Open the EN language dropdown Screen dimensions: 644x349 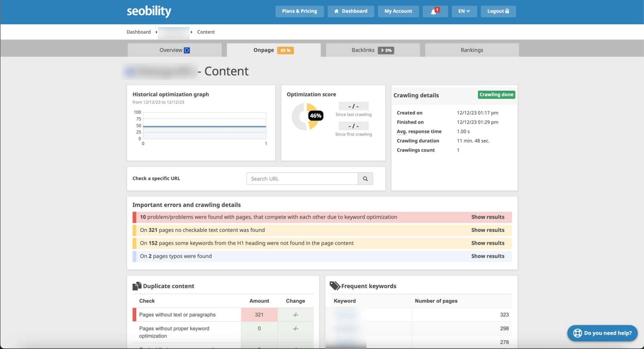464,11
